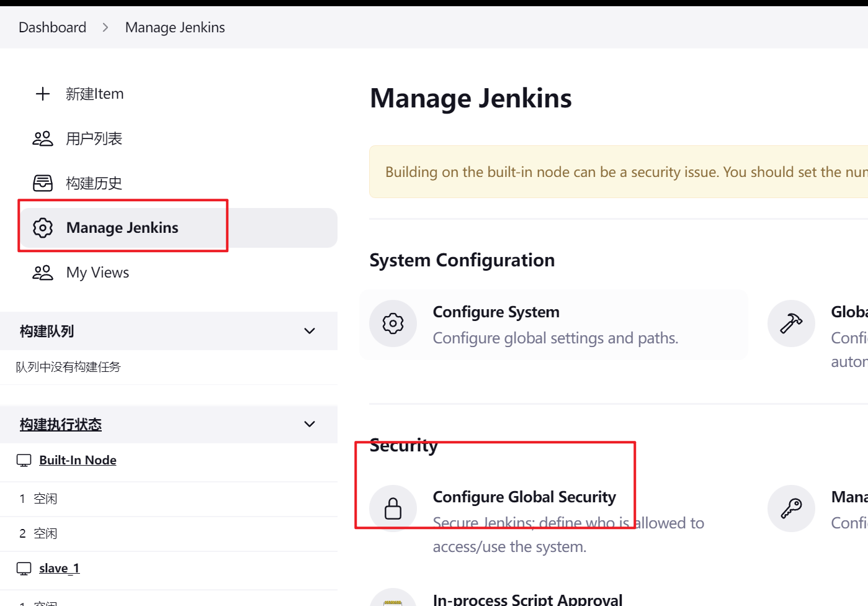This screenshot has width=868, height=606.
Task: Collapse the 构建队列 panel with its chevron
Action: [x=310, y=331]
